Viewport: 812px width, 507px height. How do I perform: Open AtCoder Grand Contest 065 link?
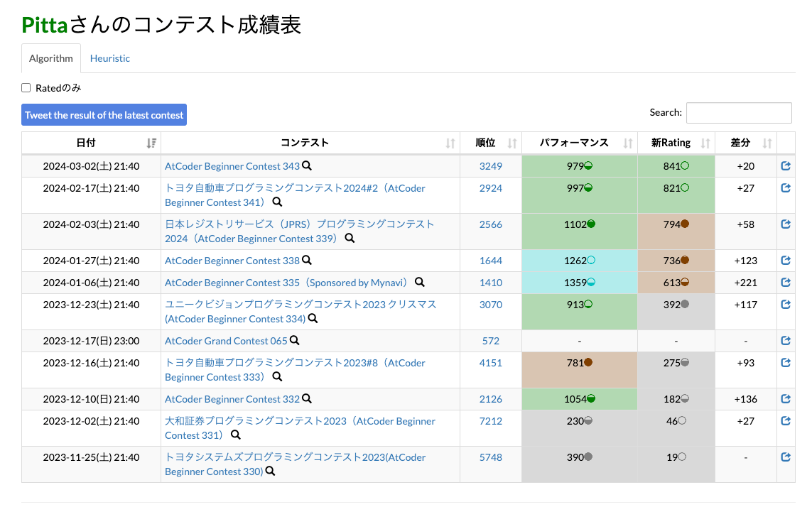(226, 341)
